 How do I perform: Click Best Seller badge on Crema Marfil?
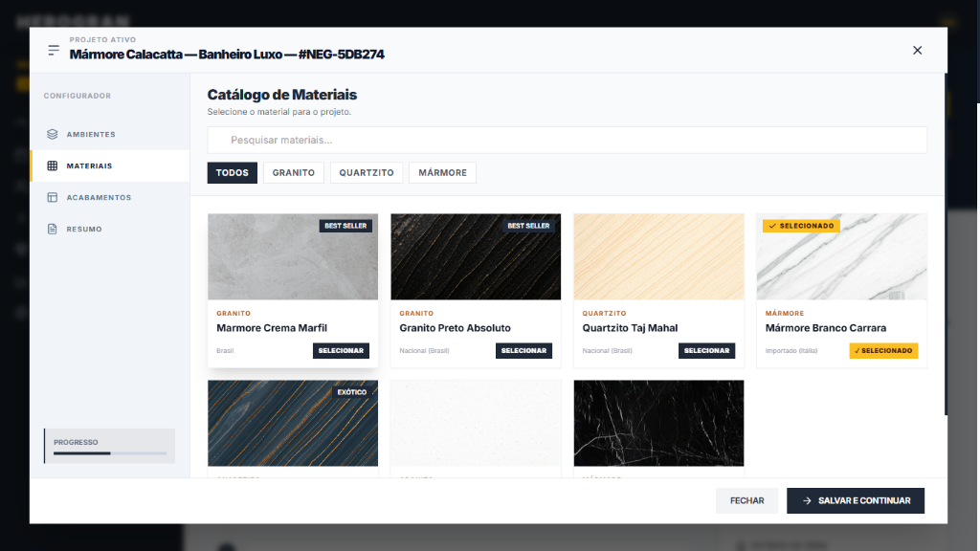(345, 226)
